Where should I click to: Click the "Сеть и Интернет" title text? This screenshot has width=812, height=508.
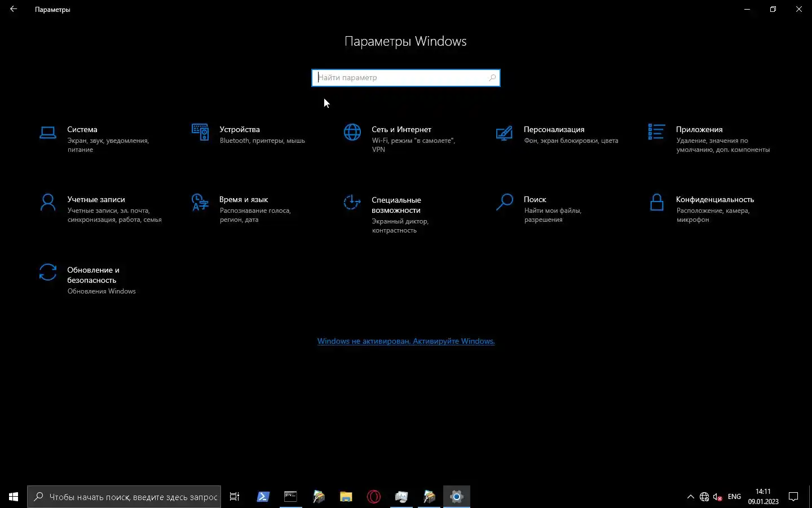[x=401, y=129]
